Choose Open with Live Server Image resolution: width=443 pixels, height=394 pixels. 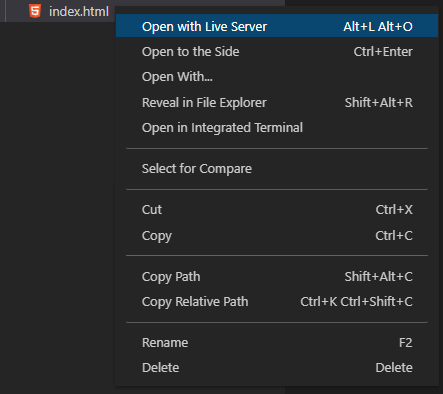click(277, 26)
